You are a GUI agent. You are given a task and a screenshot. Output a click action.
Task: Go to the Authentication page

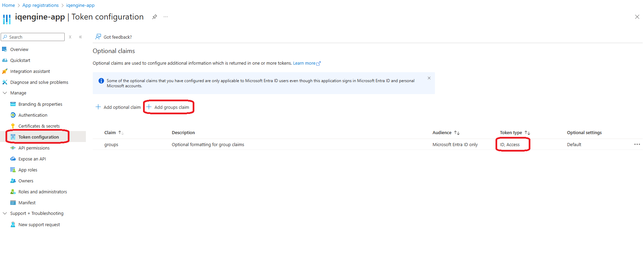click(33, 115)
